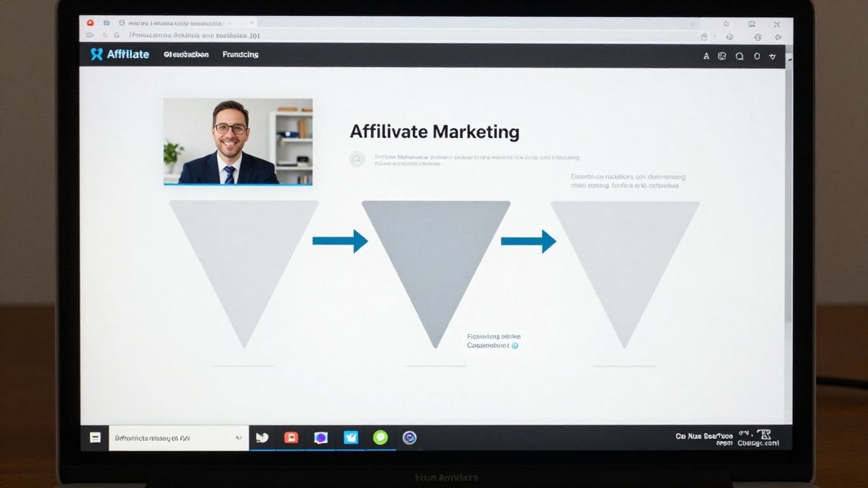Open the Twitter icon on the taskbar
Screen dimensions: 868x488
(262, 437)
